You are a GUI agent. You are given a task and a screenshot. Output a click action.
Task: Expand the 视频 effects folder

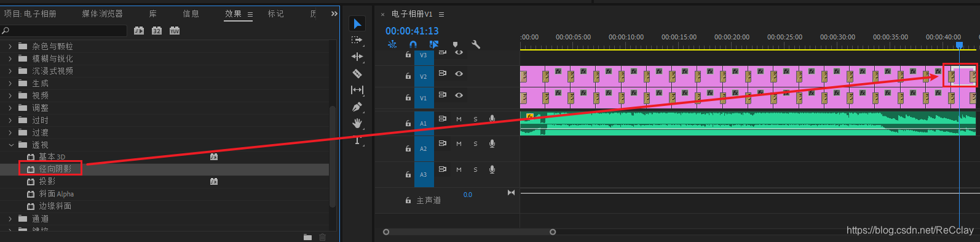[x=10, y=95]
